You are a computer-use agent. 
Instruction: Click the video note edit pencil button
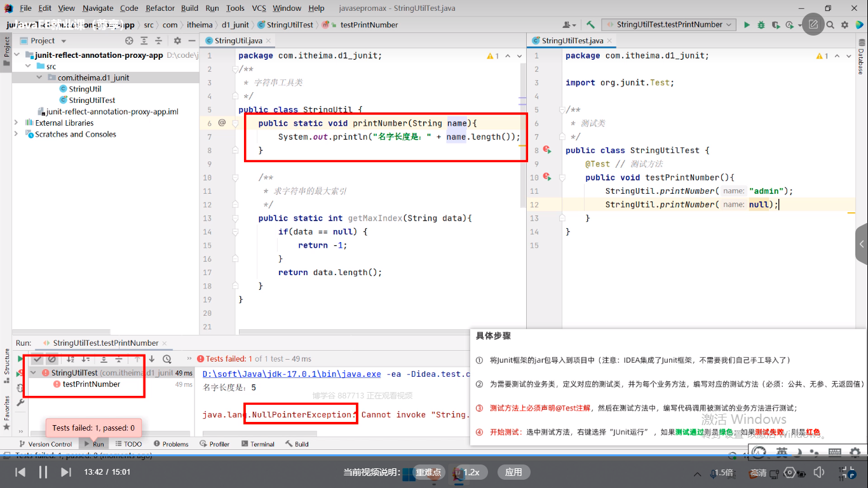pyautogui.click(x=813, y=25)
